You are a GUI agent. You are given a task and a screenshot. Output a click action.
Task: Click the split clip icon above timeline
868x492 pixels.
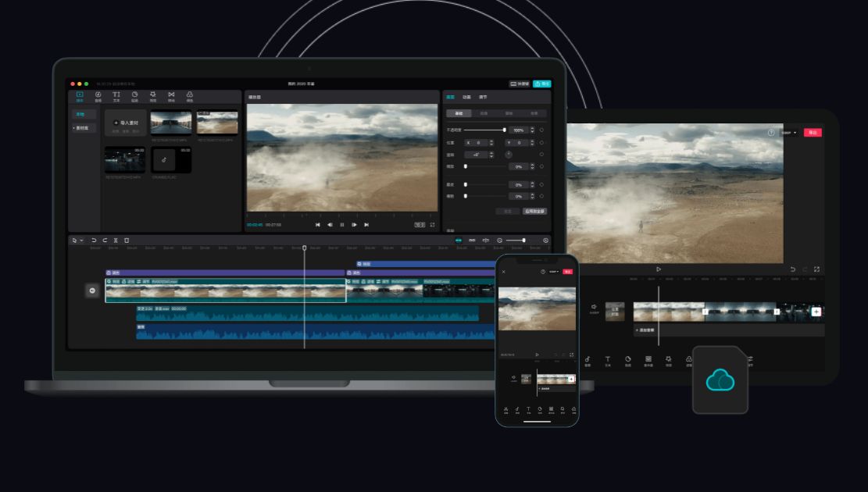click(x=116, y=241)
